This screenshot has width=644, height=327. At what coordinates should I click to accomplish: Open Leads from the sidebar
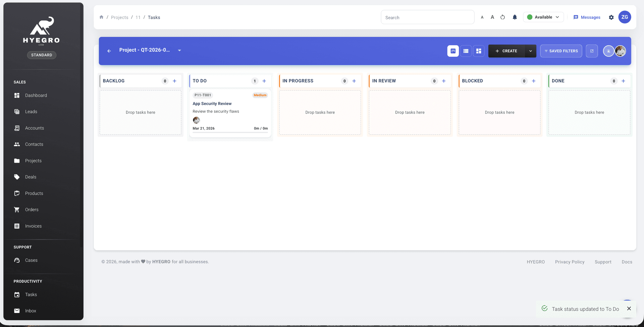(31, 111)
